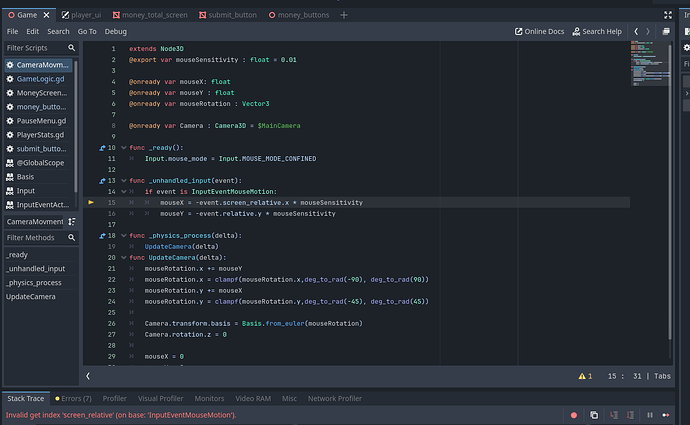Screen dimensions: 690x425
Task: Switch to Errors (7) tab
Action: [73, 399]
